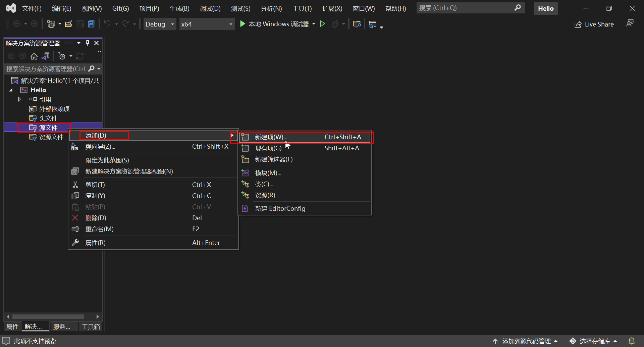Click the redo arrow icon
The width and height of the screenshot is (644, 347).
click(x=125, y=24)
